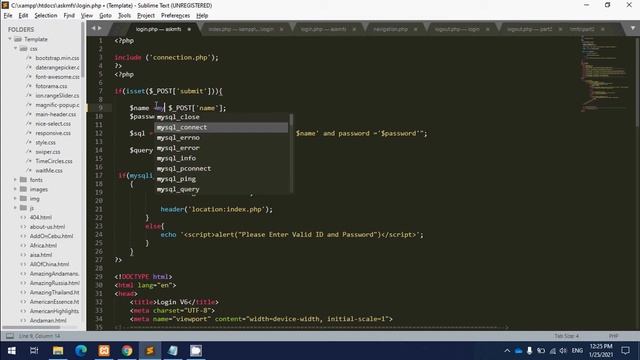Image resolution: width=640 pixels, height=360 pixels.
Task: Select mysql_query from autocomplete list
Action: click(222, 189)
